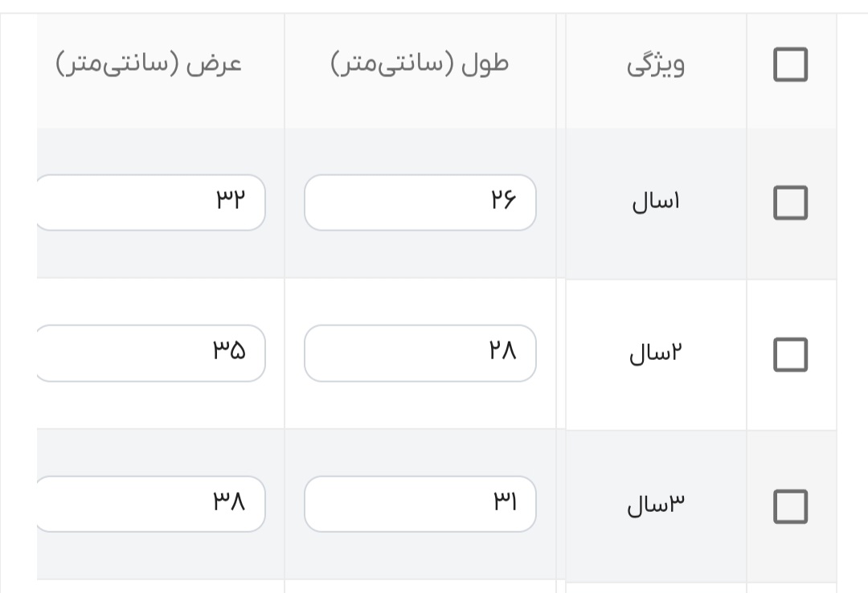Click the width input with value ۳۵
This screenshot has width=868, height=593.
pyautogui.click(x=151, y=353)
